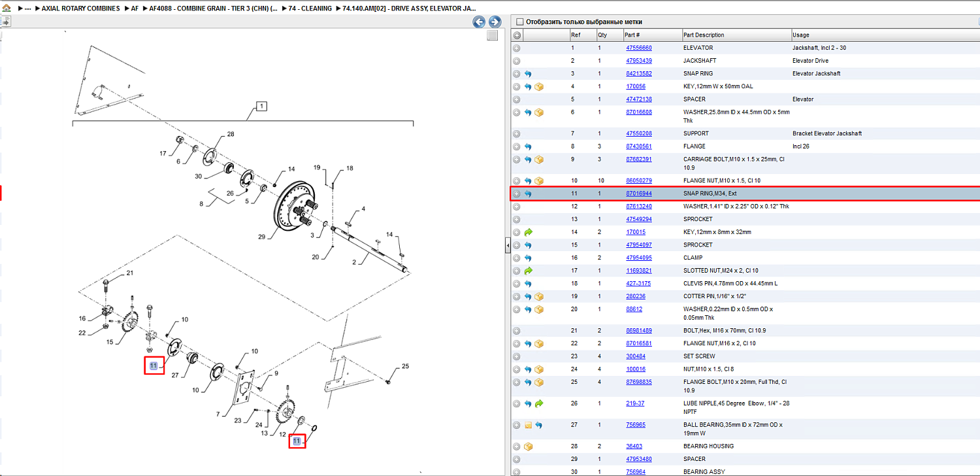Image resolution: width=980 pixels, height=476 pixels.
Task: Click the splitter collapse arrow between panels
Action: [508, 245]
